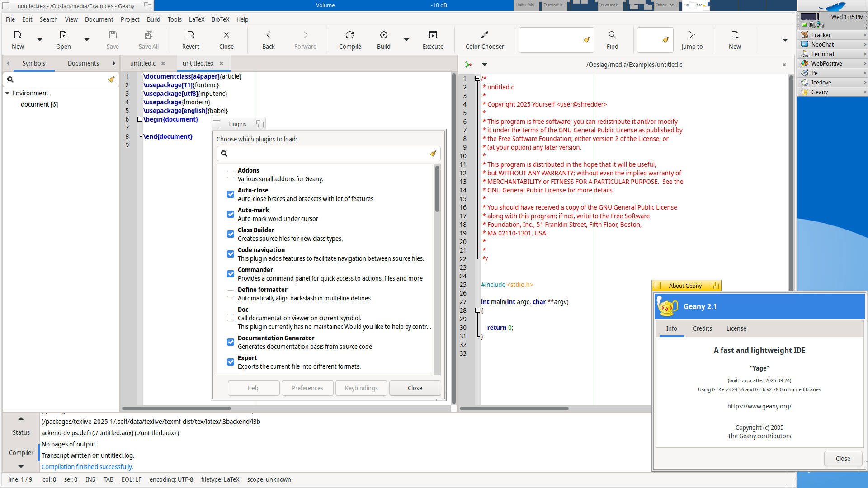
Task: Open the New file template dropdown arrow
Action: [40, 40]
